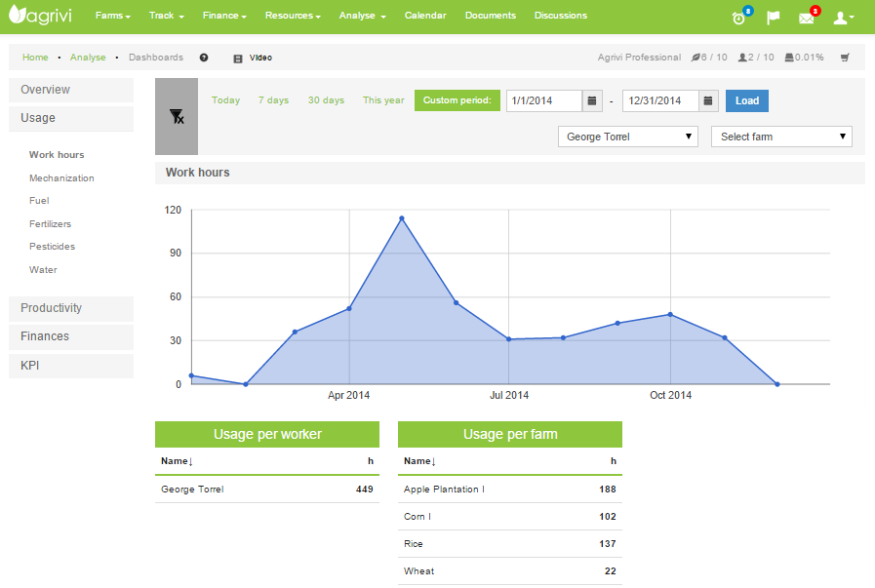Click the peak data point on chart
The height and width of the screenshot is (588, 875).
click(401, 218)
